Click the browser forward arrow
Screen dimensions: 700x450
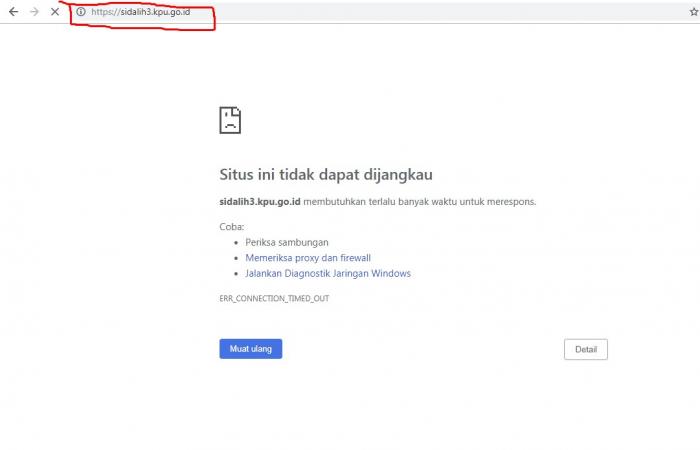click(34, 12)
